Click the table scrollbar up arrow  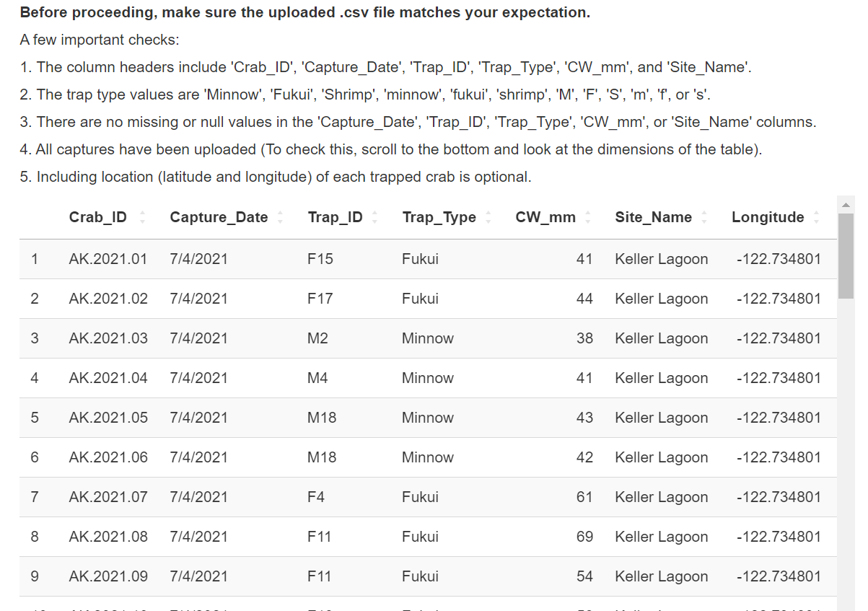[846, 205]
